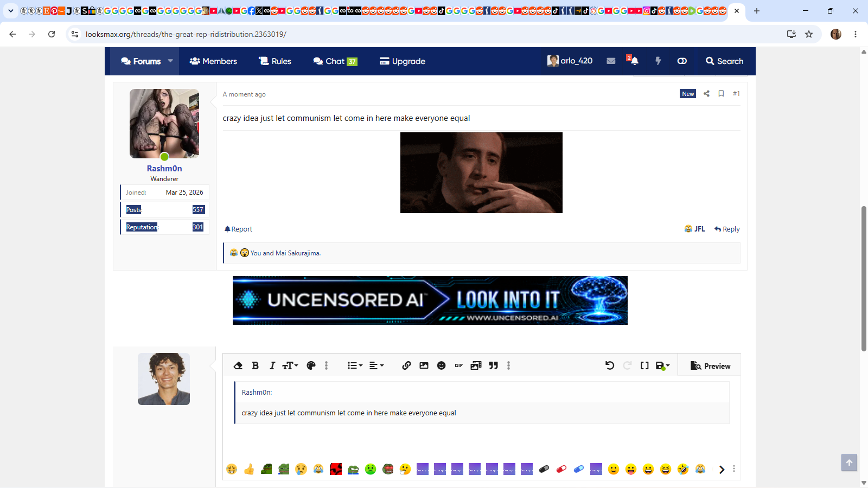Toggle bold formatting in the editor
Screen dimensions: 868x488
click(x=255, y=365)
